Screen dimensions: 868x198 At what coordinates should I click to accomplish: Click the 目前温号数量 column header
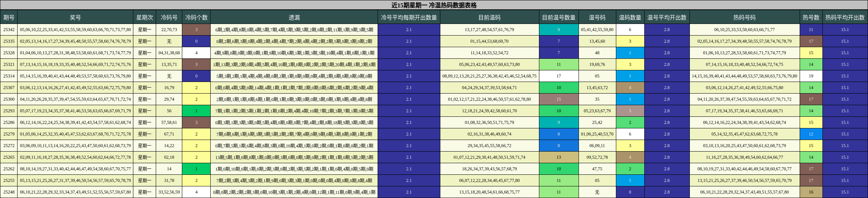coord(559,17)
